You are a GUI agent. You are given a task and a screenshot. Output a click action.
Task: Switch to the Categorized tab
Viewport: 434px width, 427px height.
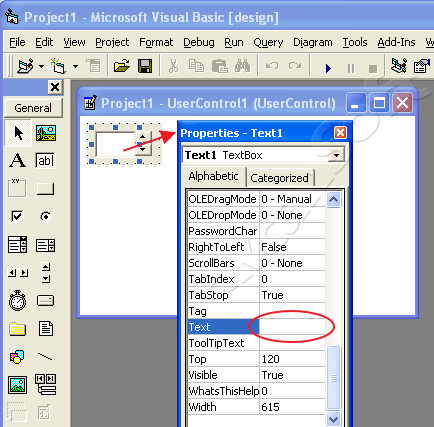280,178
